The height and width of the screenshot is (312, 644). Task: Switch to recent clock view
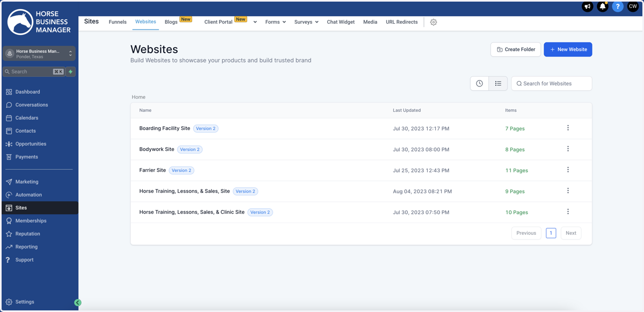pos(479,83)
